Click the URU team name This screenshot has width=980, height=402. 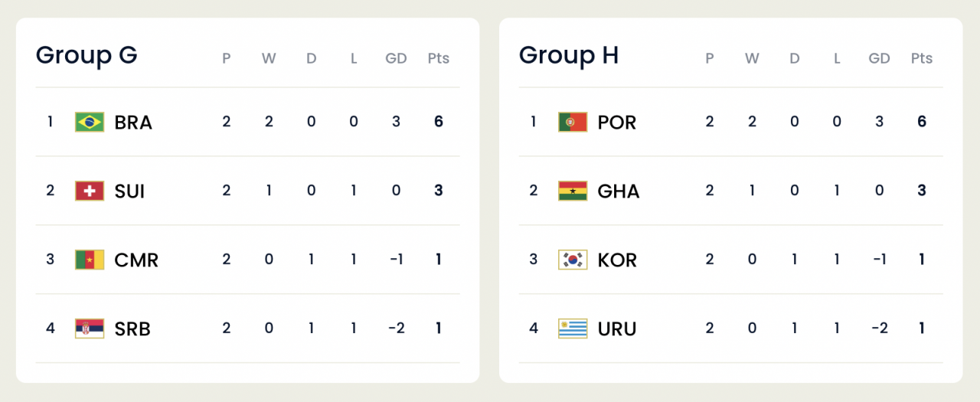point(617,329)
